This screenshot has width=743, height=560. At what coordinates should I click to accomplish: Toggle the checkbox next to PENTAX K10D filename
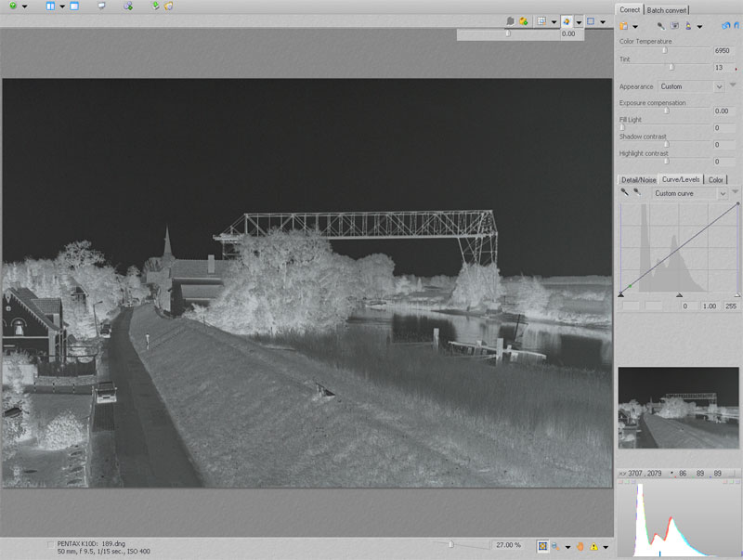50,542
